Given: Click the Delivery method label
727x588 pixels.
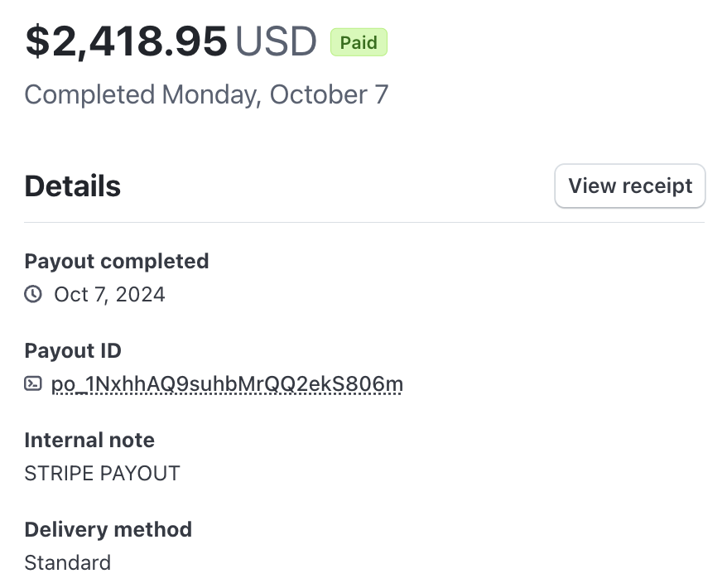Looking at the screenshot, I should click(108, 529).
